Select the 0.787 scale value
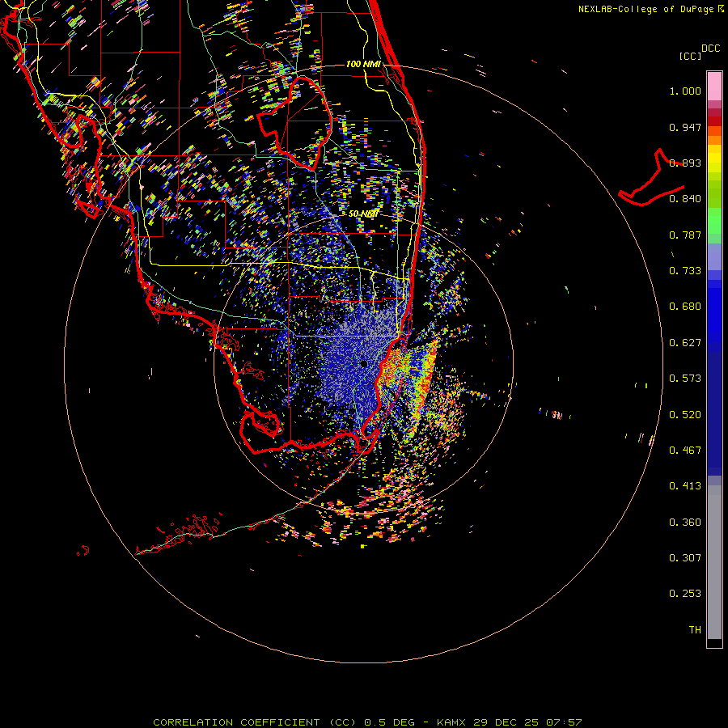The image size is (728, 728). [685, 235]
